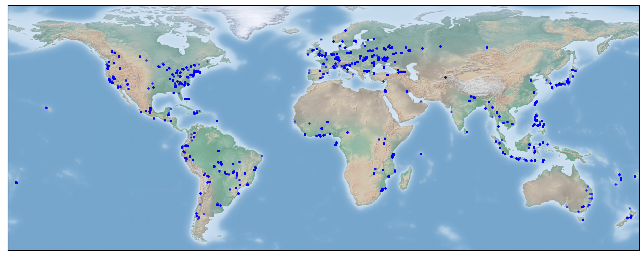Click the lone dot at the map's far-right edge
The width and height of the screenshot is (644, 258).
click(635, 176)
